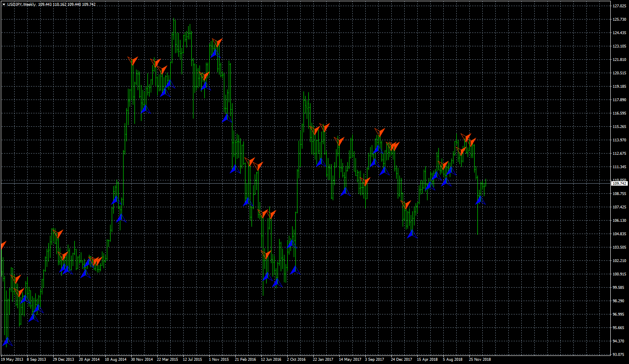Click the 95.665 price axis label

[618, 328]
